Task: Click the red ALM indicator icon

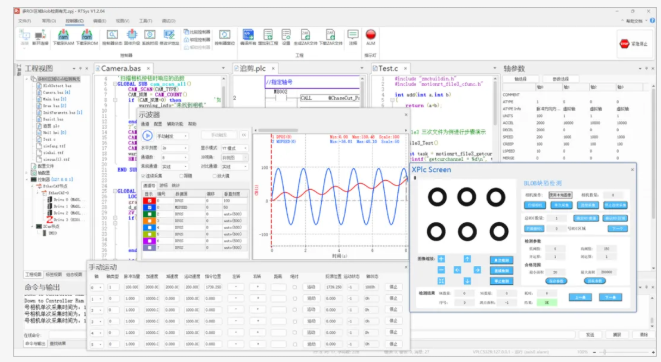Action: 371,35
